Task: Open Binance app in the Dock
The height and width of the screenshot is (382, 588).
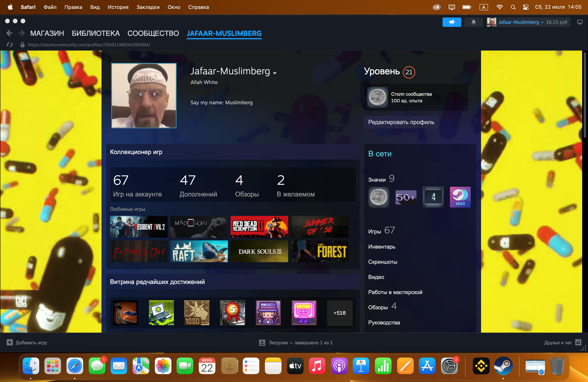Action: click(x=481, y=366)
